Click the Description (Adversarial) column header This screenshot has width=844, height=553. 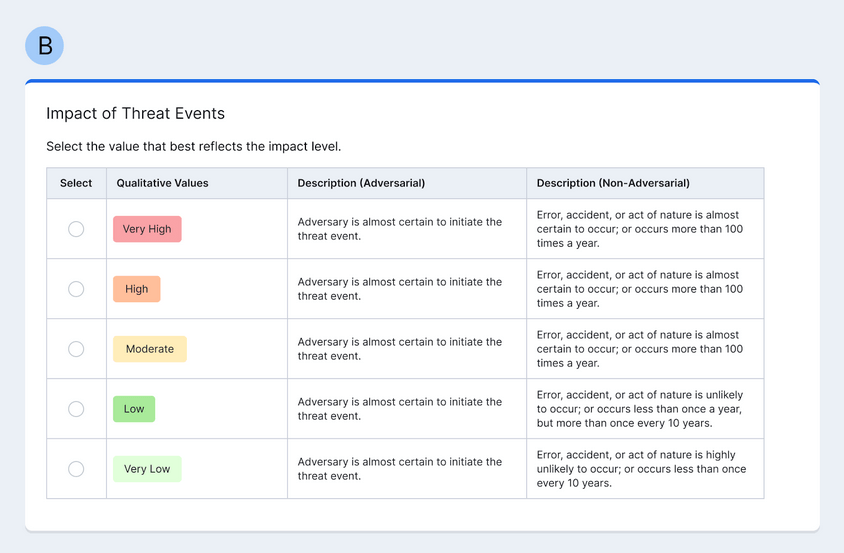[361, 183]
